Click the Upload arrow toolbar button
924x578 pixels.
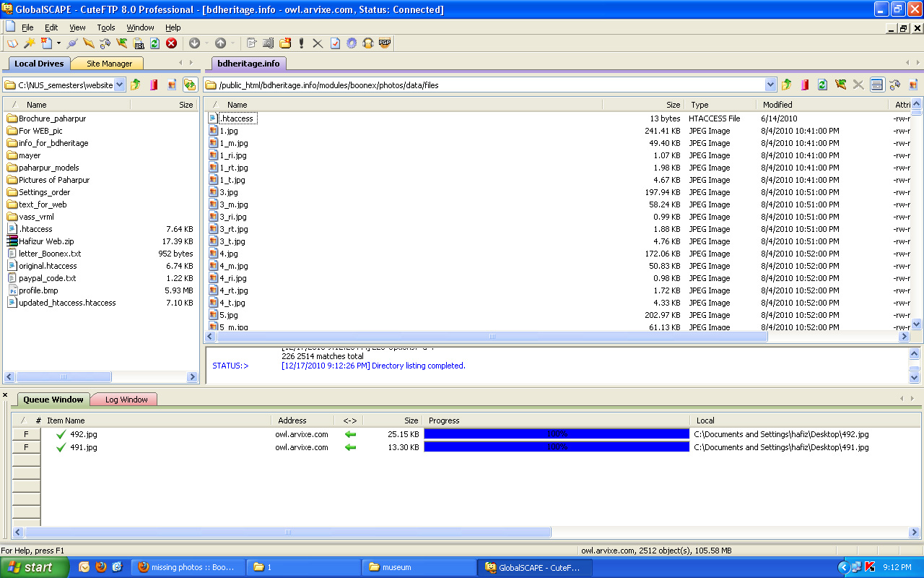tap(221, 43)
